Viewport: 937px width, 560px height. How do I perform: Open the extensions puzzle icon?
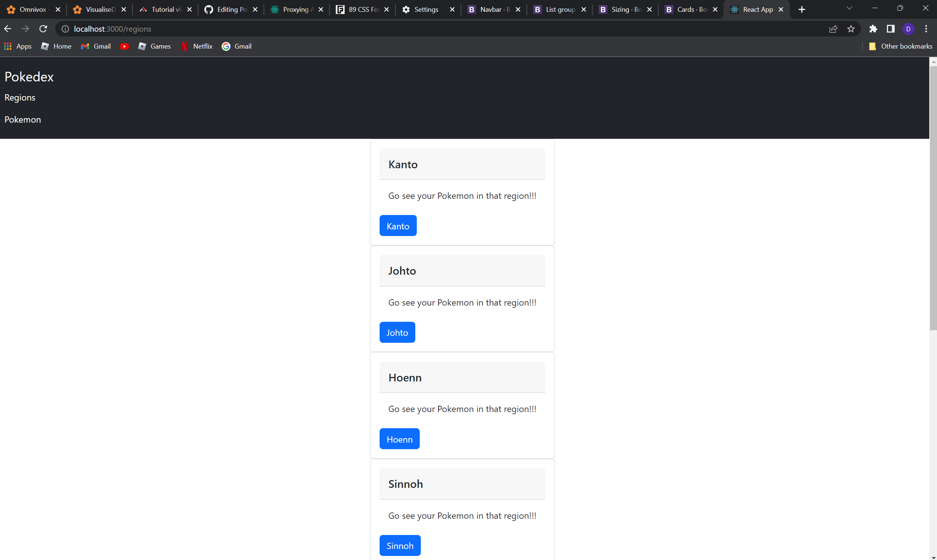pyautogui.click(x=873, y=29)
